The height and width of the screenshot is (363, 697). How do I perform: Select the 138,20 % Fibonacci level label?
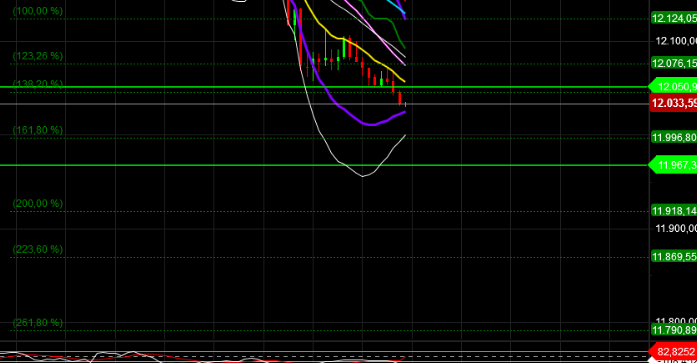(38, 84)
